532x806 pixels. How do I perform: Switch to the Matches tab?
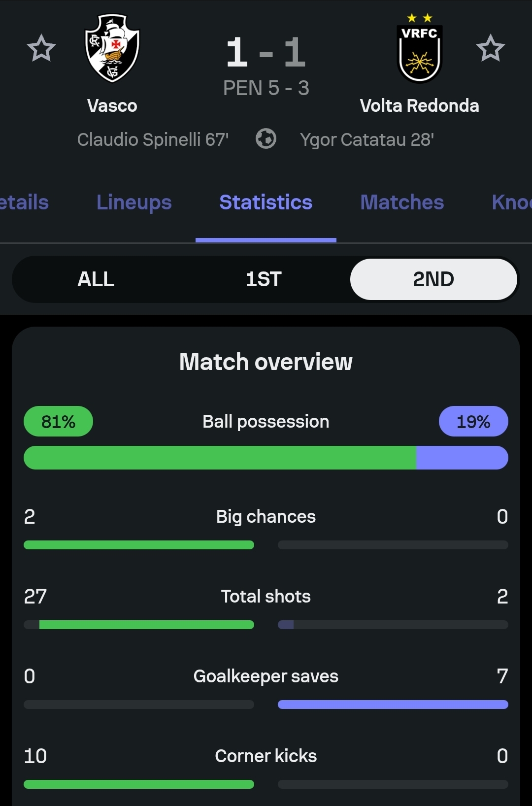click(x=402, y=202)
